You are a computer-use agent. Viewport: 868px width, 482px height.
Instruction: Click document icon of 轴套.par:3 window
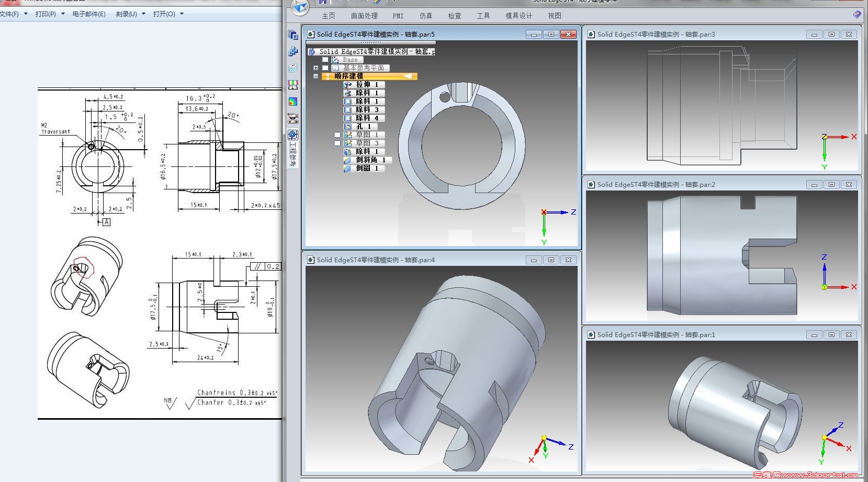point(591,34)
